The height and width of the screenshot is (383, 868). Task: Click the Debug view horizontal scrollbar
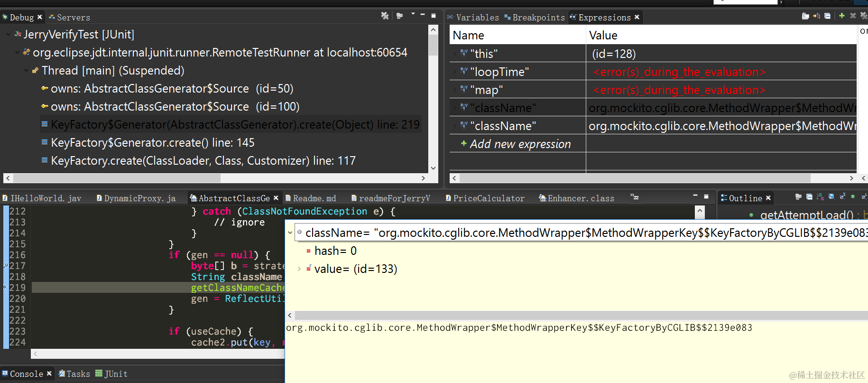(x=117, y=178)
